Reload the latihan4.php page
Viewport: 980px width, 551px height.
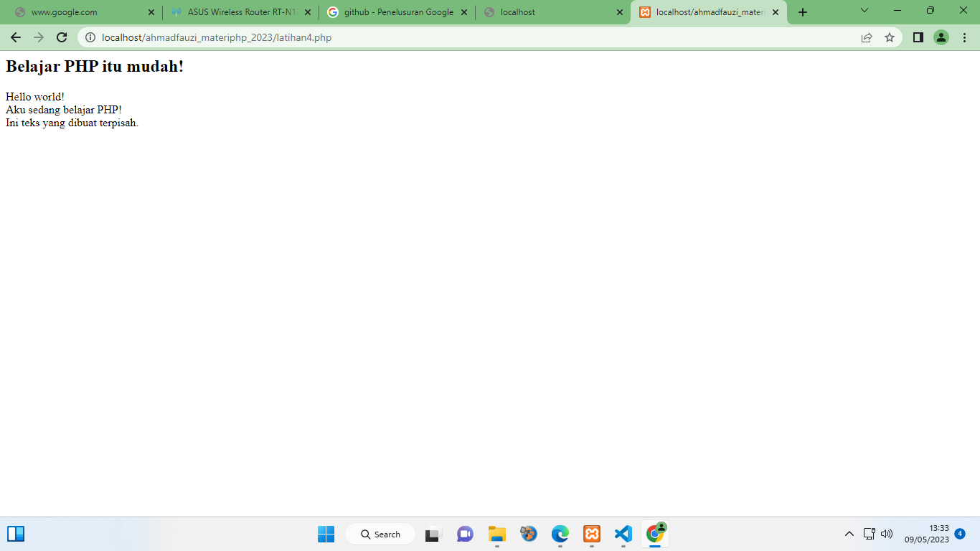(x=61, y=37)
